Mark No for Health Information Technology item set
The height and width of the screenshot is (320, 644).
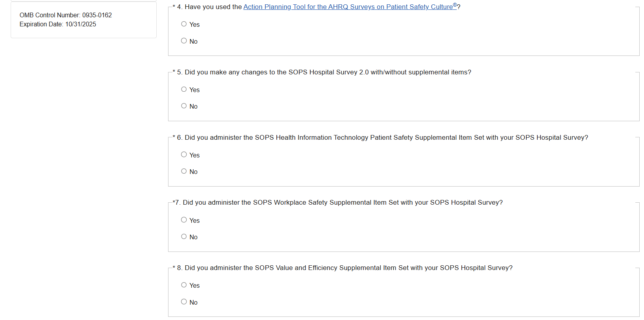click(184, 171)
